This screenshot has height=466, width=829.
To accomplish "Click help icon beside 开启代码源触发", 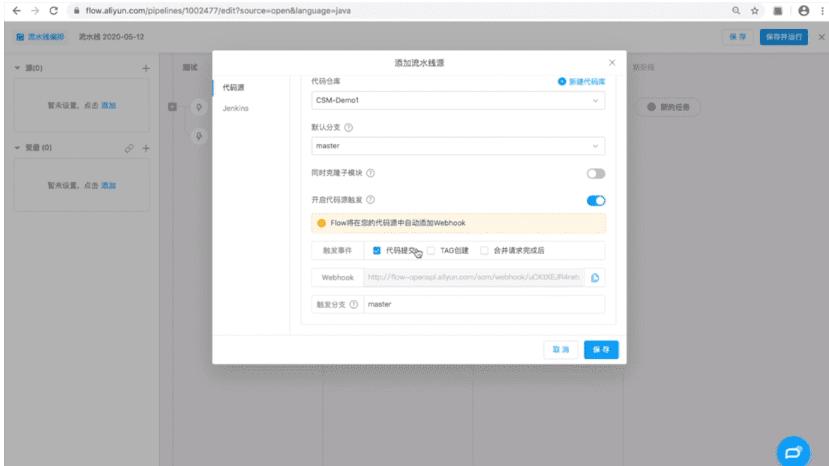I will tap(371, 200).
